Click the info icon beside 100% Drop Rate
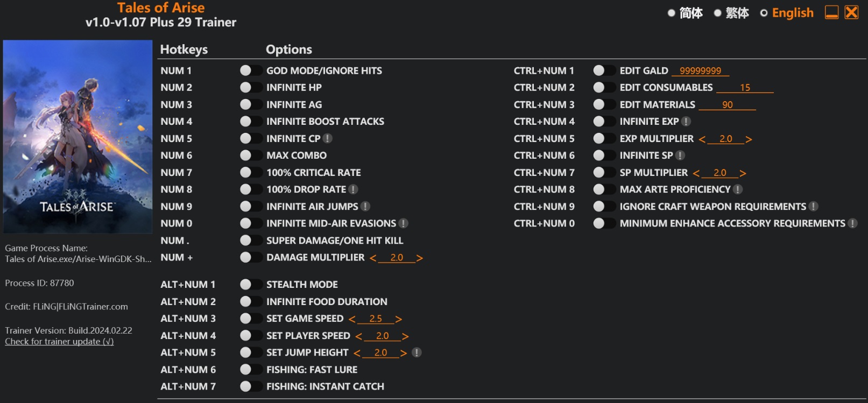This screenshot has width=868, height=403. coord(353,189)
